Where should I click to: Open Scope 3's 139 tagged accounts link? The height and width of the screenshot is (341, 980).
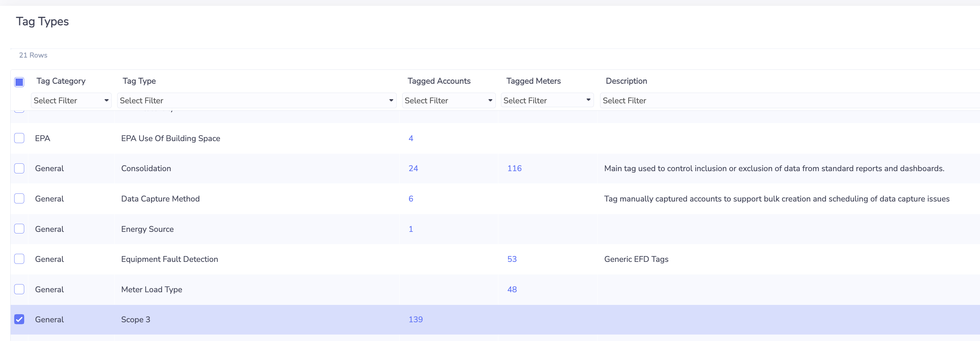click(x=415, y=319)
